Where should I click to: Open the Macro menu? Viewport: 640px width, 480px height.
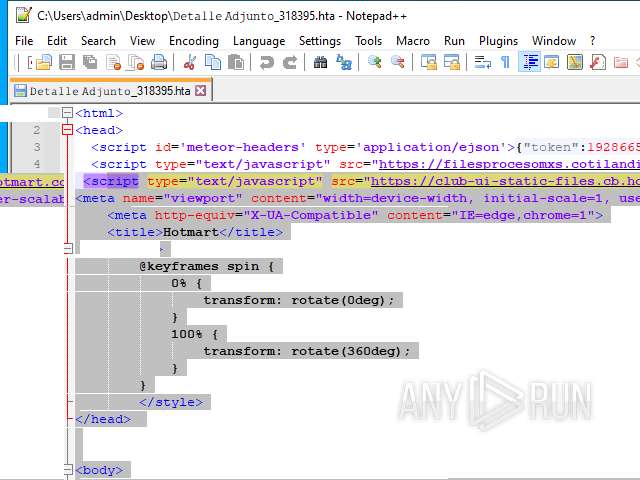pos(413,41)
